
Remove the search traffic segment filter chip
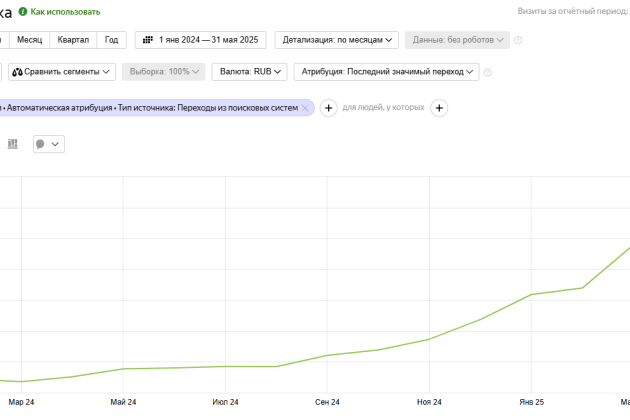tap(306, 107)
